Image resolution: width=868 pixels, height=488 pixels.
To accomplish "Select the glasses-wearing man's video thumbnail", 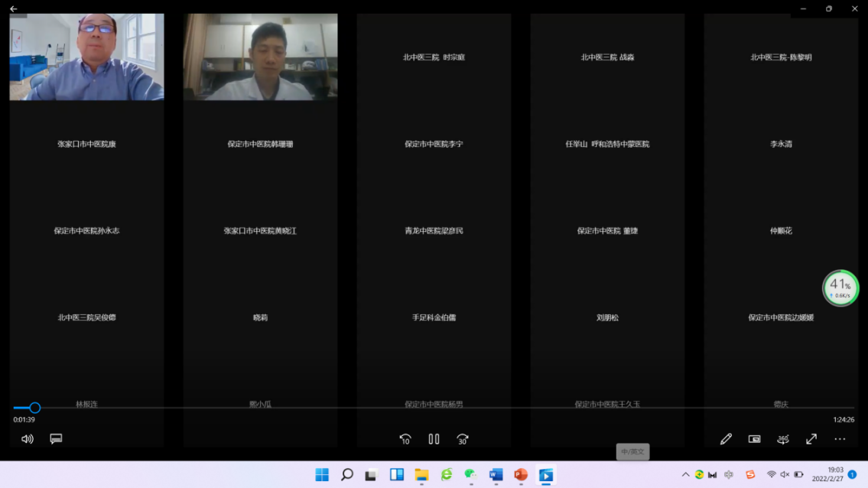I will click(x=86, y=57).
